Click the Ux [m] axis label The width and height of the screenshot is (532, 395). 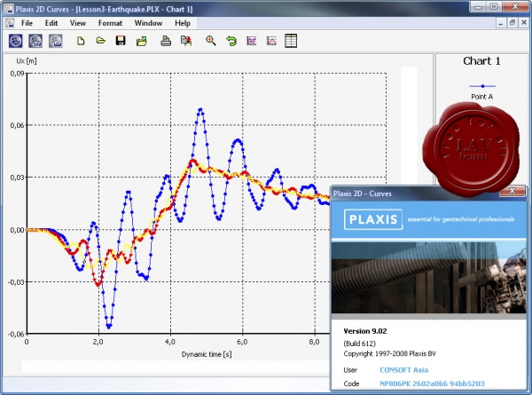27,61
